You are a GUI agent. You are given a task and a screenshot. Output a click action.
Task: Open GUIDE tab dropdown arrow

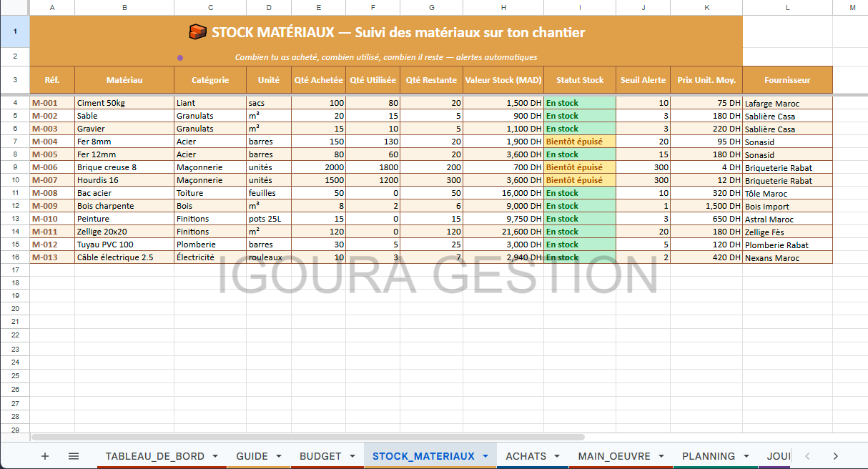(x=279, y=456)
